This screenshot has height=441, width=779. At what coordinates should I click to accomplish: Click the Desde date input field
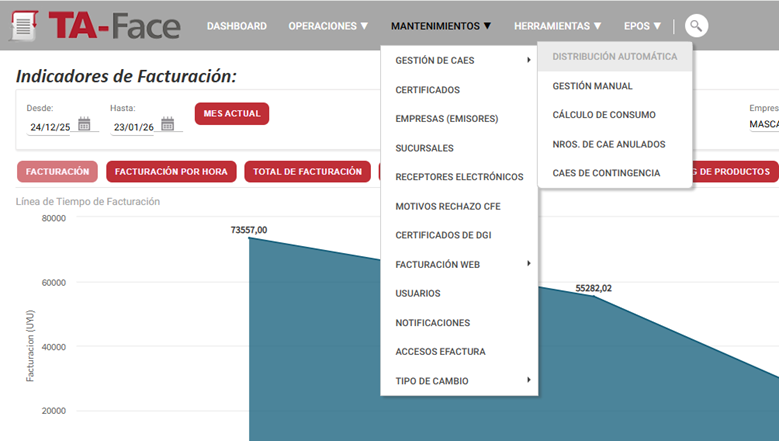51,127
